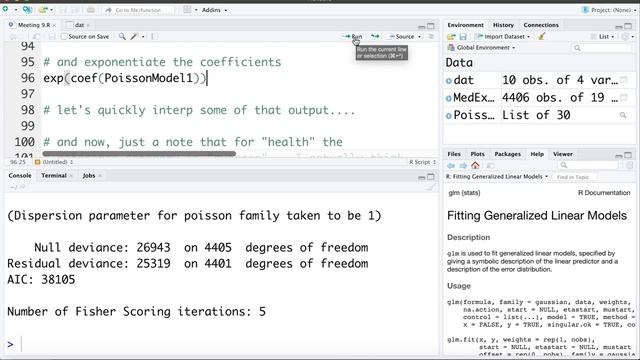Click the save workspace disk icon
The image size is (640, 360).
click(463, 37)
